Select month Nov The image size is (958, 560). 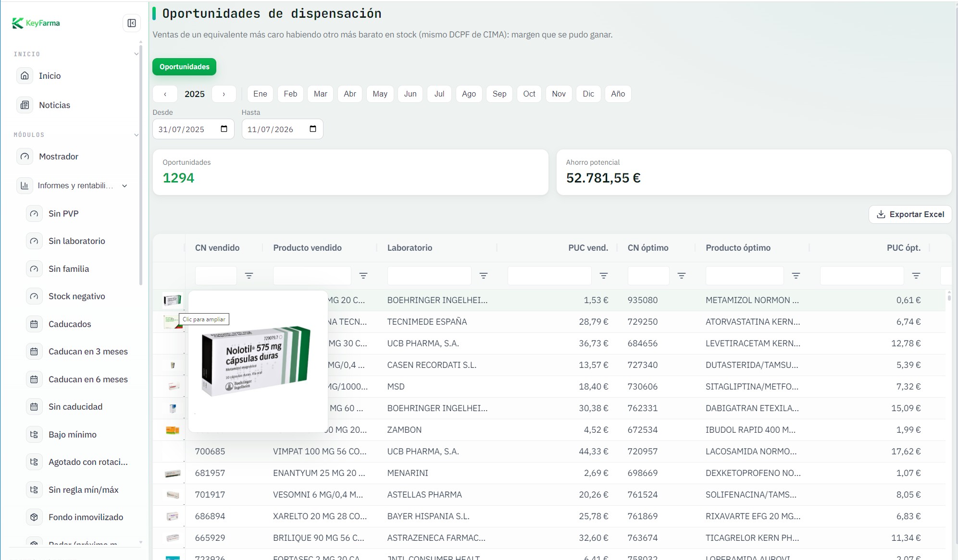559,94
